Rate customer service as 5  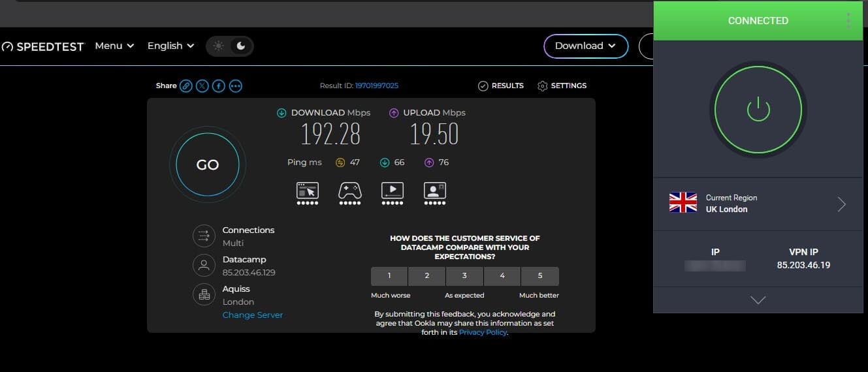click(x=540, y=276)
